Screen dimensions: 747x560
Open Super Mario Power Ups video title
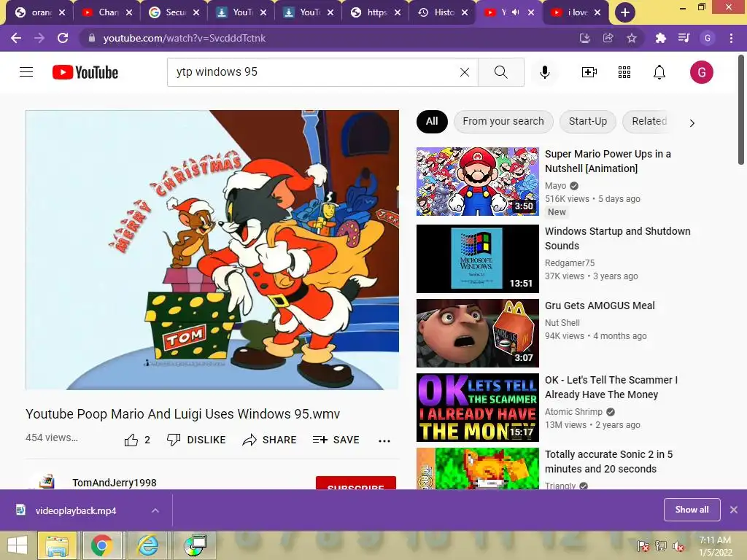pyautogui.click(x=608, y=161)
